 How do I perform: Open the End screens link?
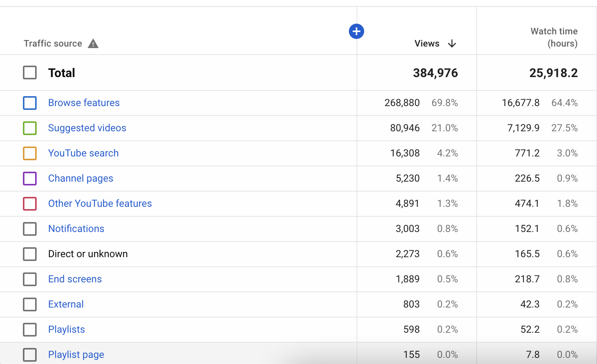tap(75, 279)
